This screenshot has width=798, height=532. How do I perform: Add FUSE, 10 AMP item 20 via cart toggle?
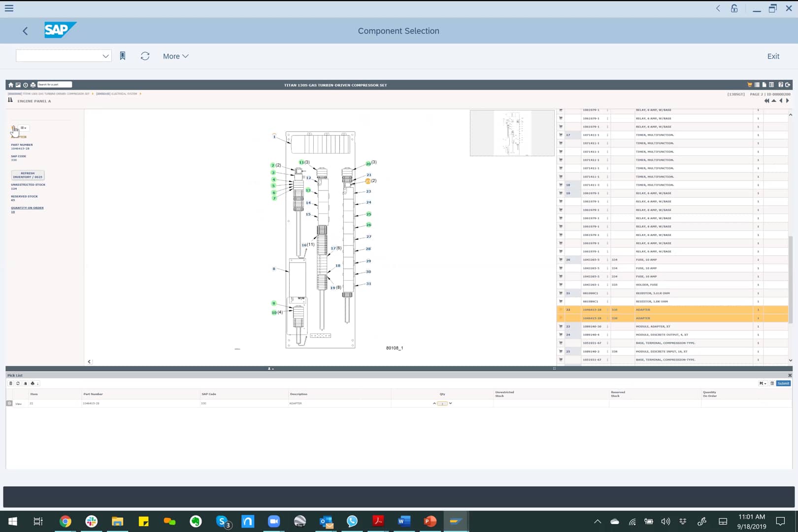(561, 260)
